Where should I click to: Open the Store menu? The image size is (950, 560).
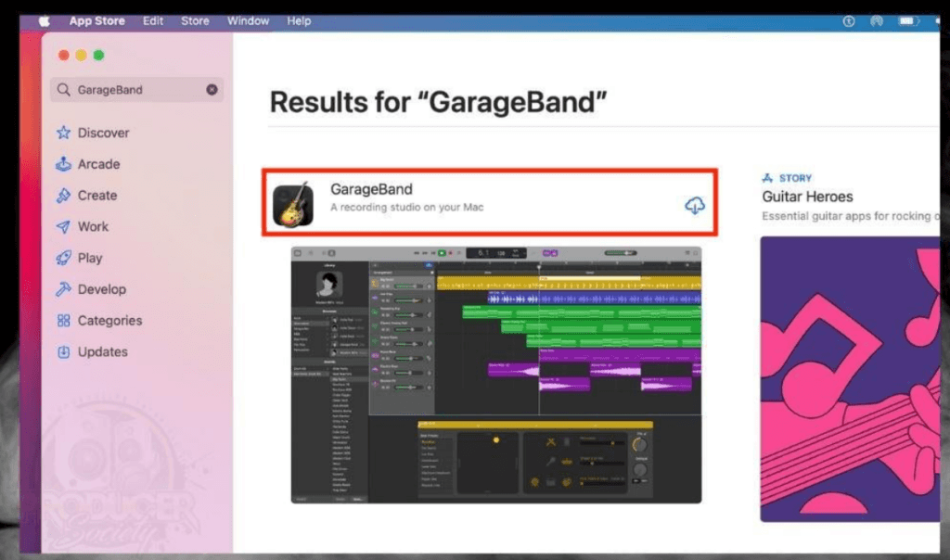click(x=195, y=21)
